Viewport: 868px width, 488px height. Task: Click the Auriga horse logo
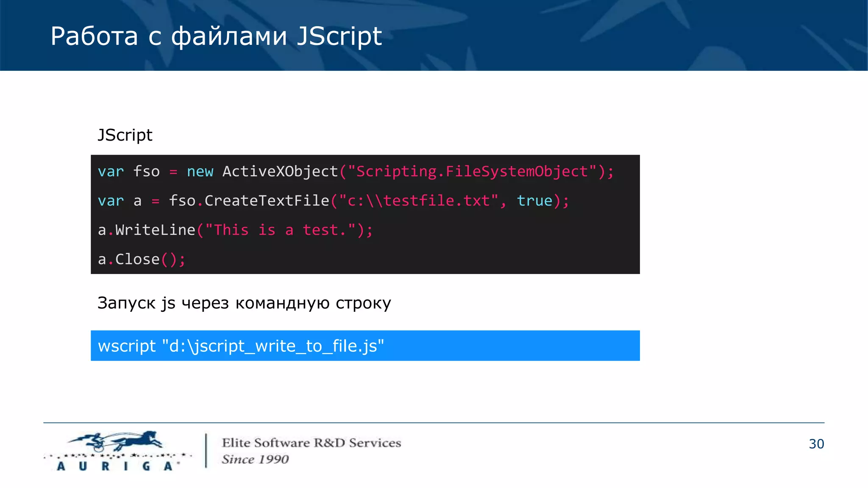118,451
